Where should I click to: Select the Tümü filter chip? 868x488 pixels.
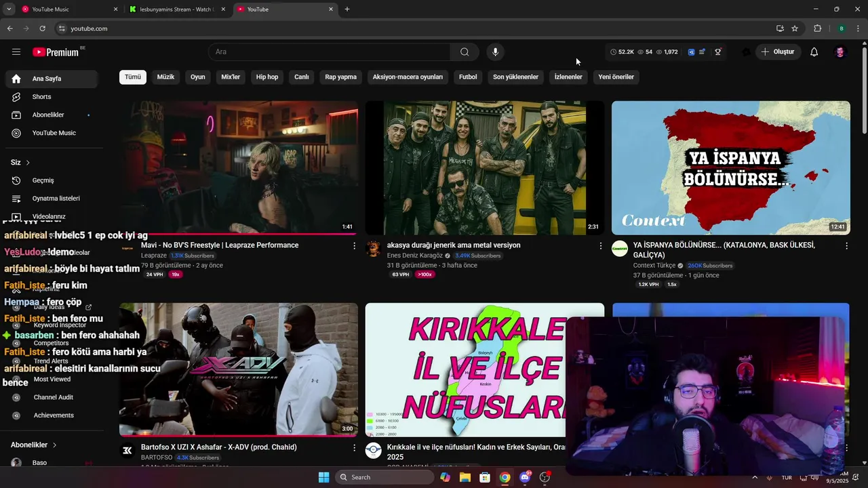pyautogui.click(x=133, y=77)
